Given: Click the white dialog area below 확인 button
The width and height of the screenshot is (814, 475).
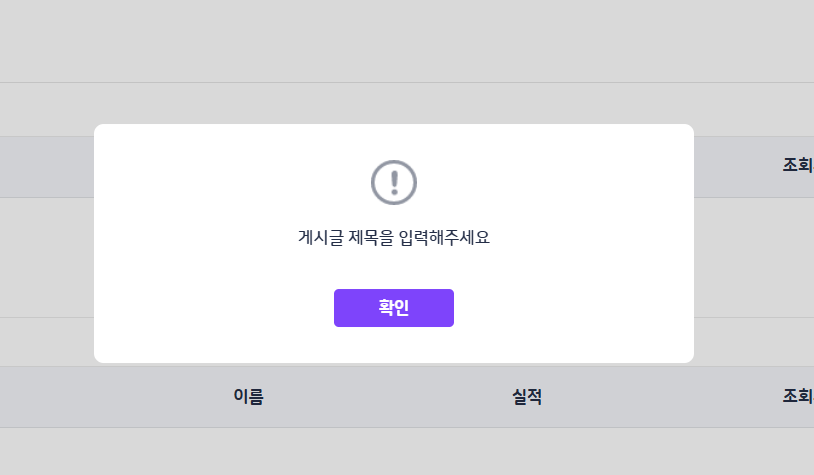Looking at the screenshot, I should coord(393,345).
